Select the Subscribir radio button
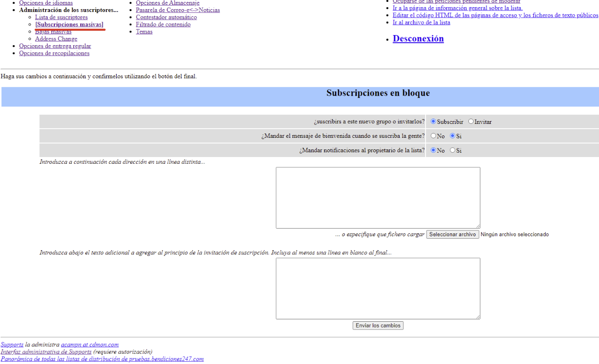599x364 pixels. (433, 121)
